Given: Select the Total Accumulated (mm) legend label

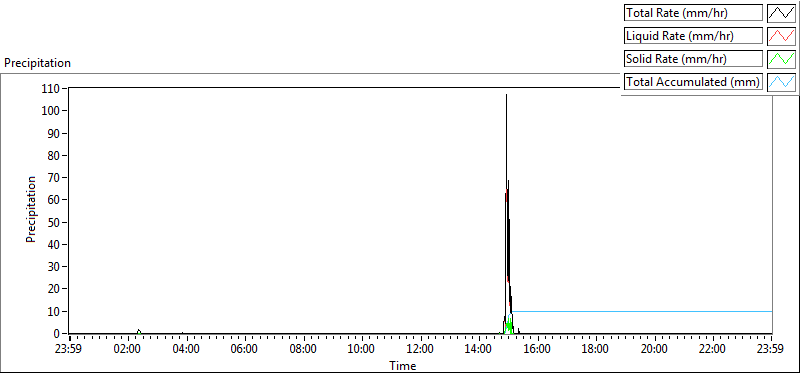Looking at the screenshot, I should click(x=693, y=82).
